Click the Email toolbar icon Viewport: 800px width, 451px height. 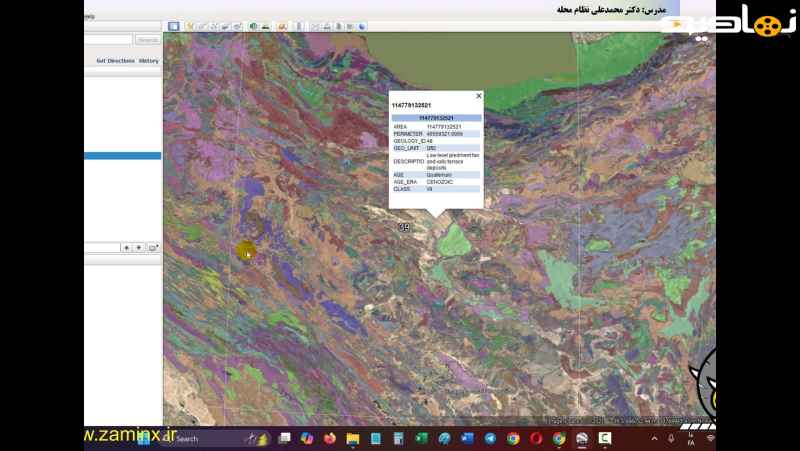(x=315, y=26)
